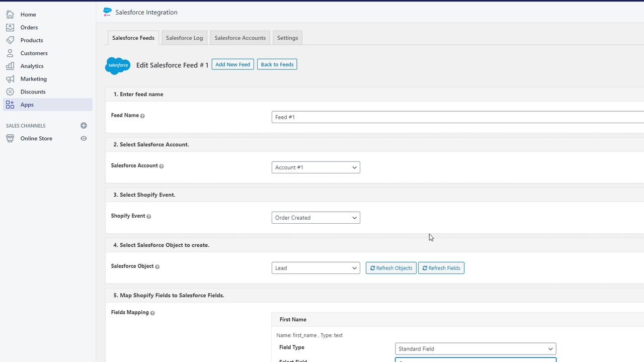The width and height of the screenshot is (644, 362).
Task: Switch to the Salesforce Log tab
Action: pyautogui.click(x=184, y=37)
